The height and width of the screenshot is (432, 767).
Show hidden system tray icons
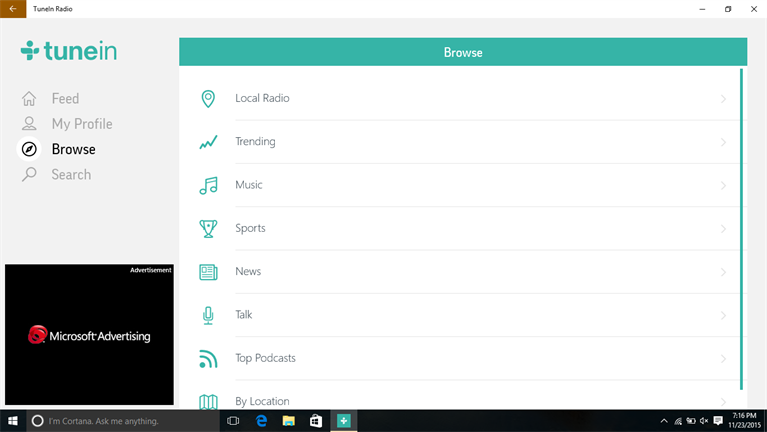(x=664, y=421)
